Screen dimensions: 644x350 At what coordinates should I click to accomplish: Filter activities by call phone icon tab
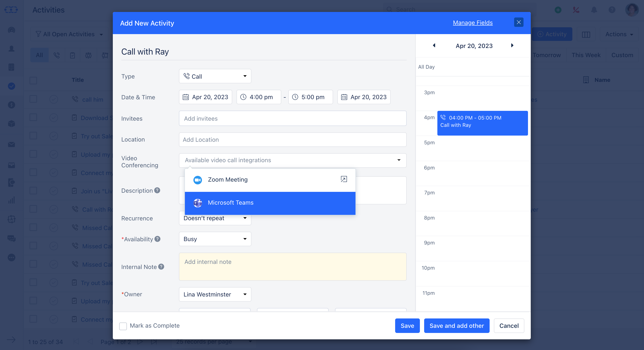click(x=57, y=55)
